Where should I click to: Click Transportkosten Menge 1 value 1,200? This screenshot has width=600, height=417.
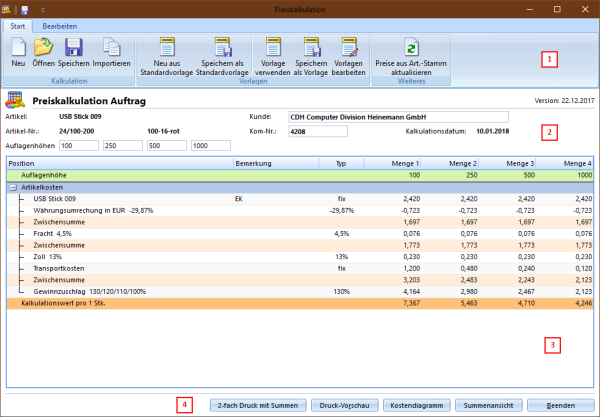(411, 268)
